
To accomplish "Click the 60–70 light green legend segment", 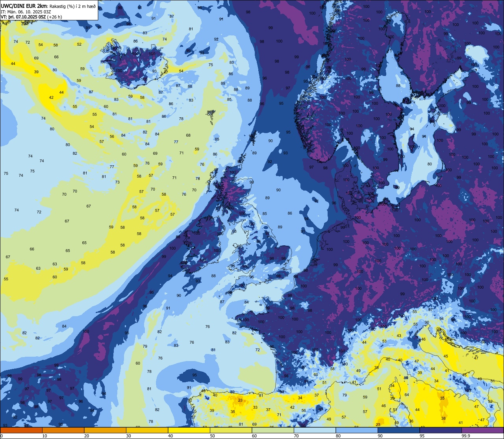I will (x=273, y=430).
